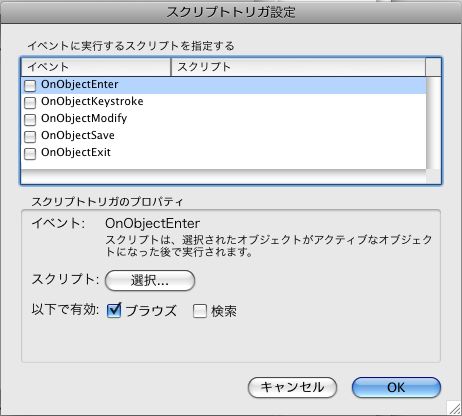The image size is (462, 416).
Task: Cancel with the キャンセル button
Action: pyautogui.click(x=292, y=387)
